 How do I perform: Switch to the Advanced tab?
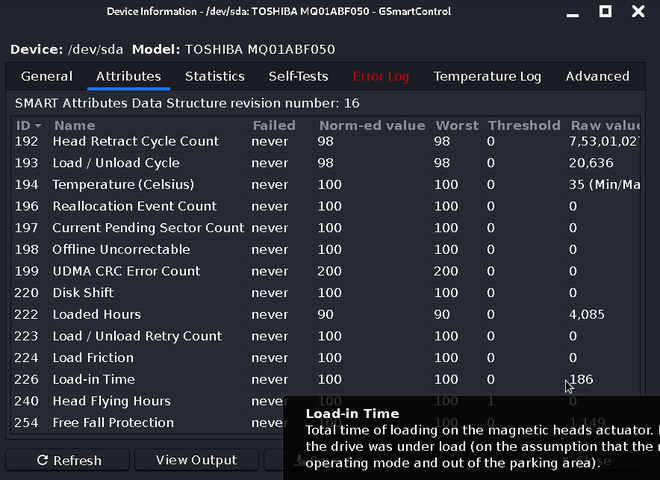point(597,77)
